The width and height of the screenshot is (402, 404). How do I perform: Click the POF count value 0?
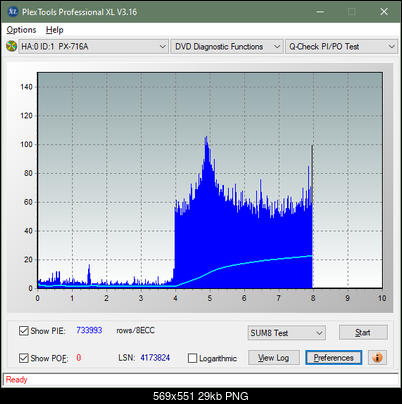[x=79, y=358]
